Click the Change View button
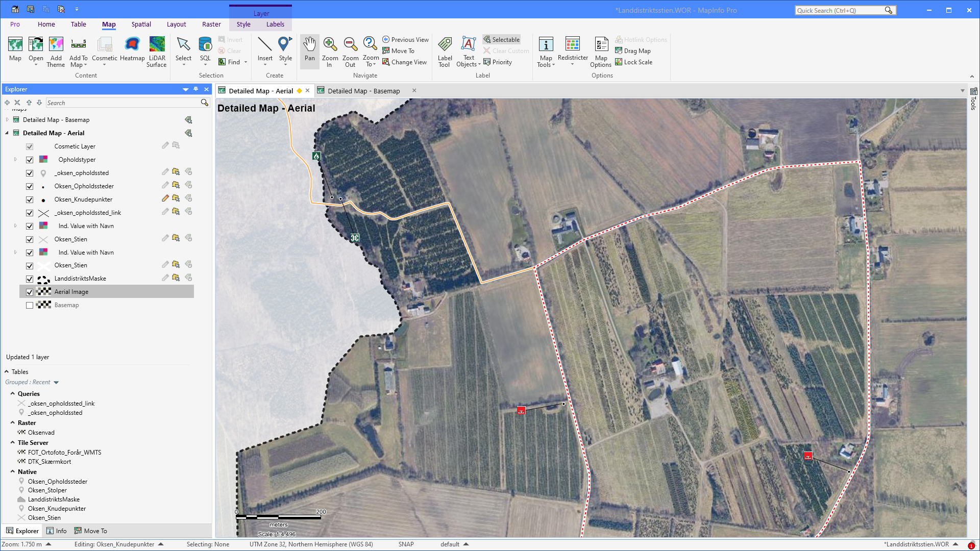 [405, 62]
